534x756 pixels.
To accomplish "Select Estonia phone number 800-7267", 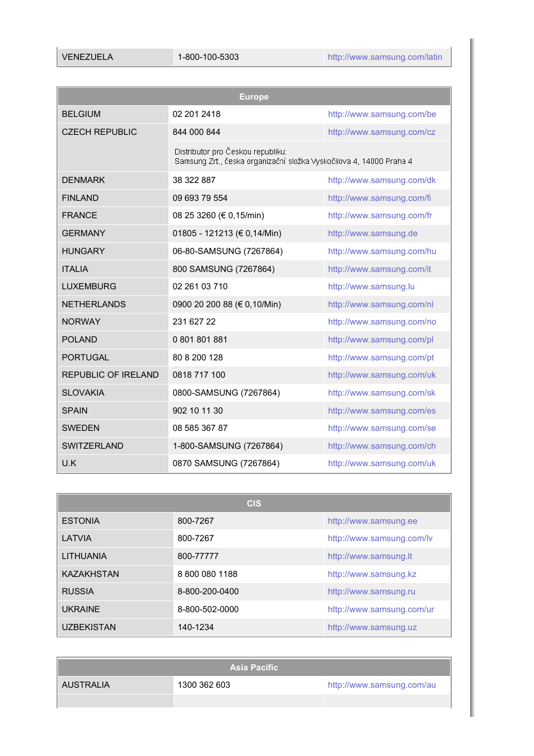I will (x=195, y=521).
